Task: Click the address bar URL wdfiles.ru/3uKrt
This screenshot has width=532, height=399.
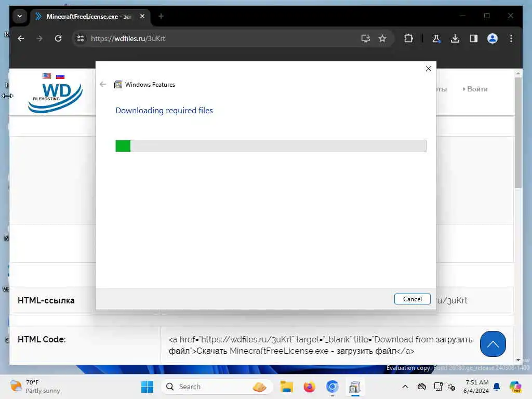Action: (128, 38)
